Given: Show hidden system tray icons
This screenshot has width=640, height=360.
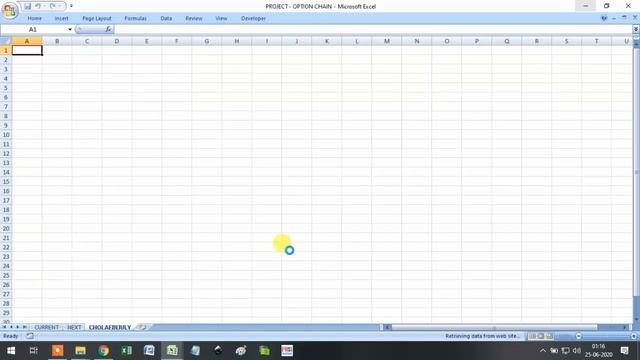Looking at the screenshot, I should click(x=542, y=351).
